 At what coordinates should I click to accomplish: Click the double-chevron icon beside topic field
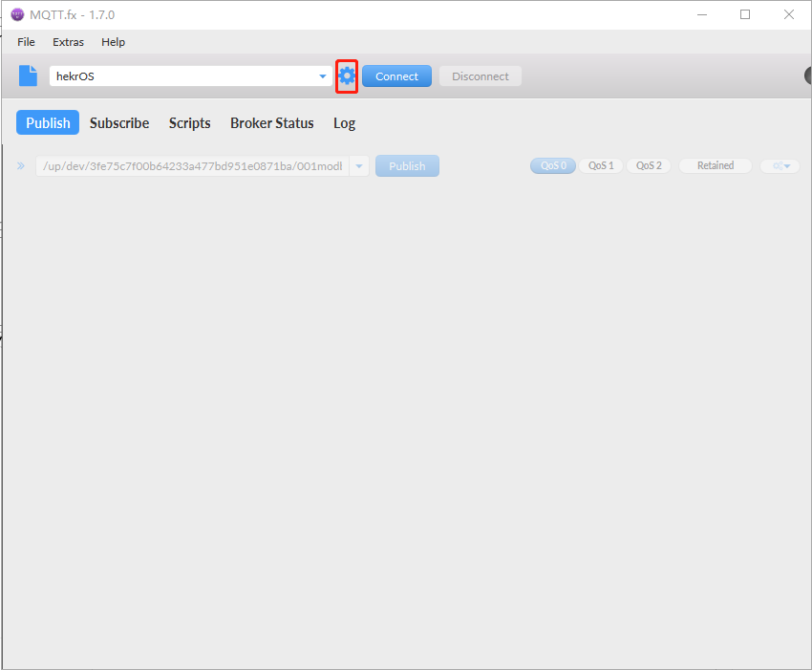21,166
